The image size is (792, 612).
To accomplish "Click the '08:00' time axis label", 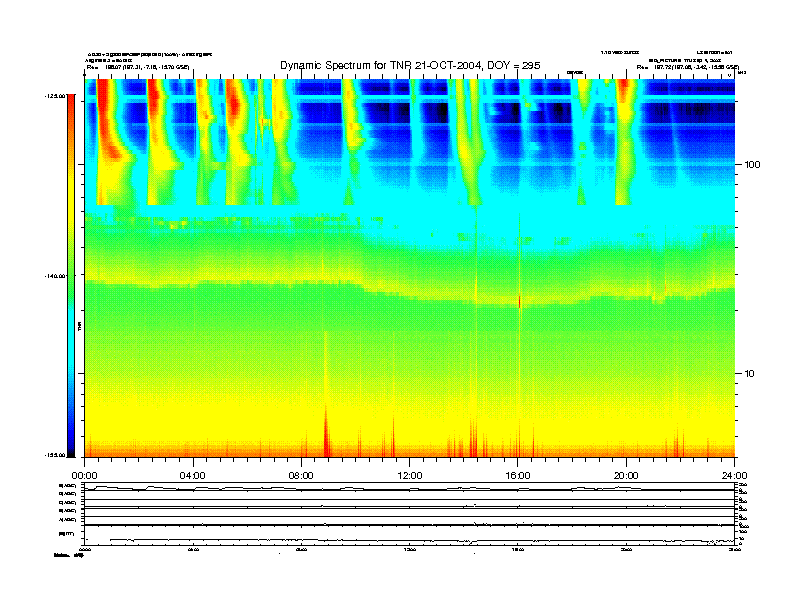I will click(x=301, y=476).
